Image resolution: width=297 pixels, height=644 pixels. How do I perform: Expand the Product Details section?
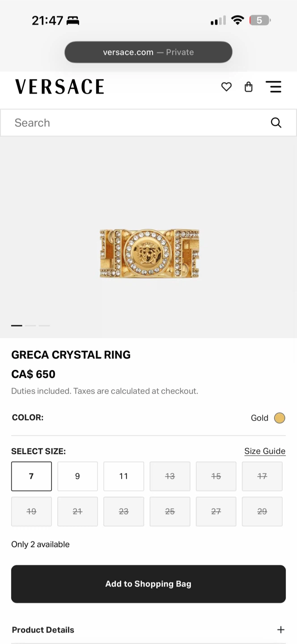click(x=281, y=629)
